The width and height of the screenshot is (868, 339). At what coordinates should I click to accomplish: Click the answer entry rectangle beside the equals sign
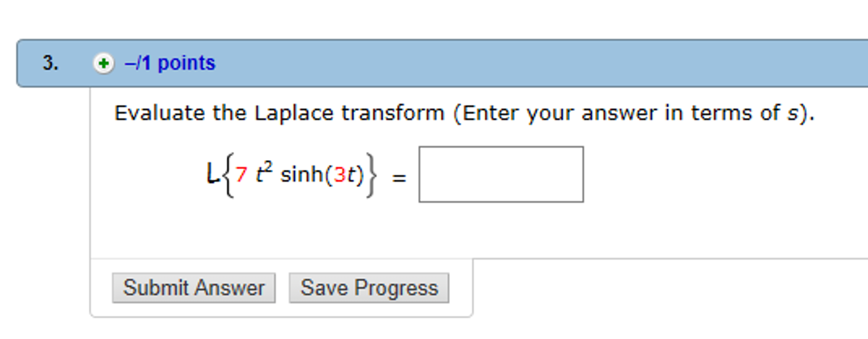[501, 174]
